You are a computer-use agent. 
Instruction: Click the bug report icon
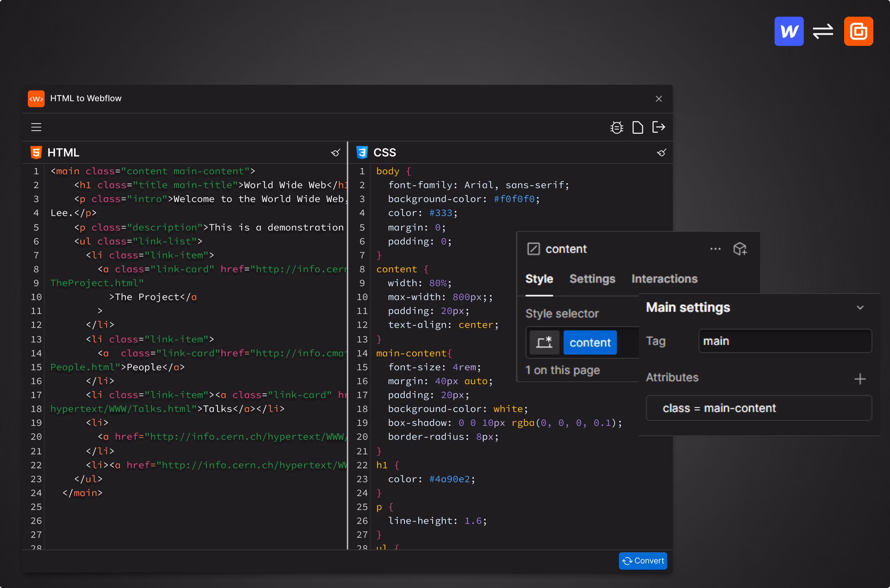point(617,128)
